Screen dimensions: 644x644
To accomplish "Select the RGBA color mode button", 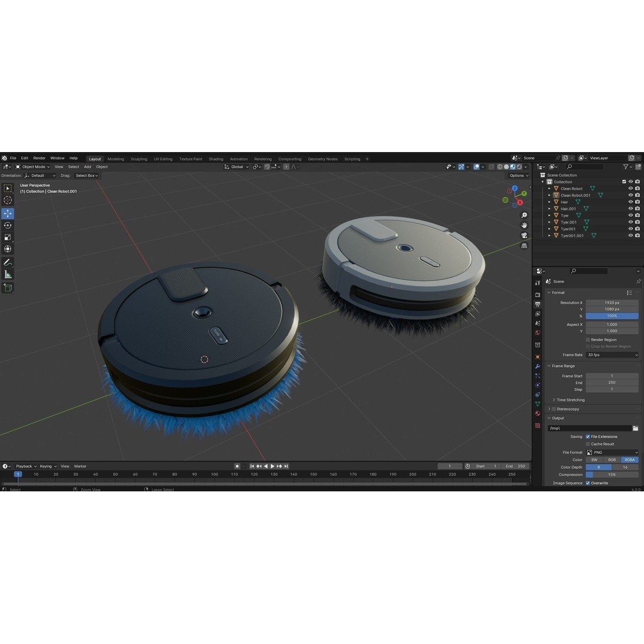I will point(630,460).
